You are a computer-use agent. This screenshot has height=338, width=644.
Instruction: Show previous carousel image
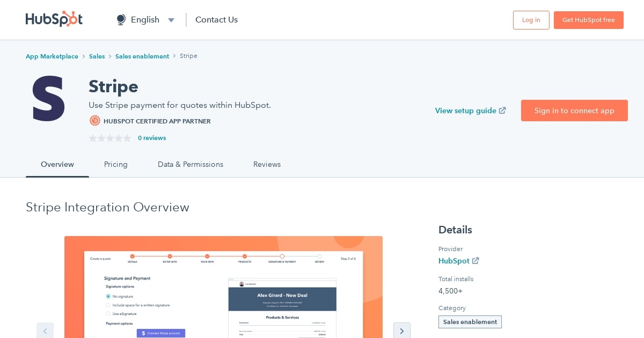click(x=45, y=330)
